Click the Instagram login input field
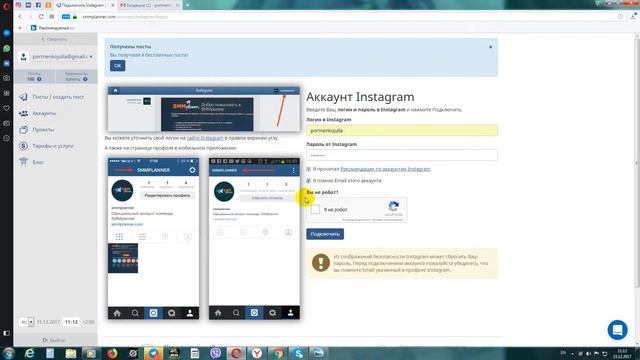This screenshot has height=360, width=640. (402, 131)
